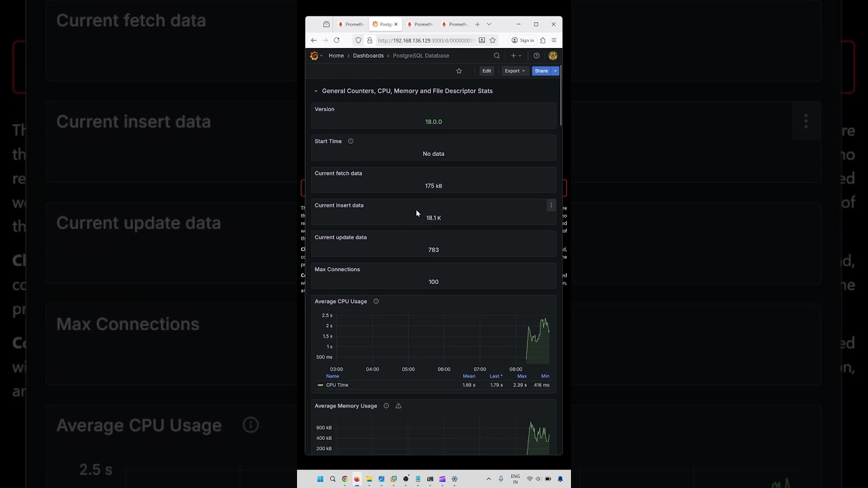The height and width of the screenshot is (488, 868).
Task: Click PostgreSQL Database breadcrumb
Action: click(x=421, y=56)
